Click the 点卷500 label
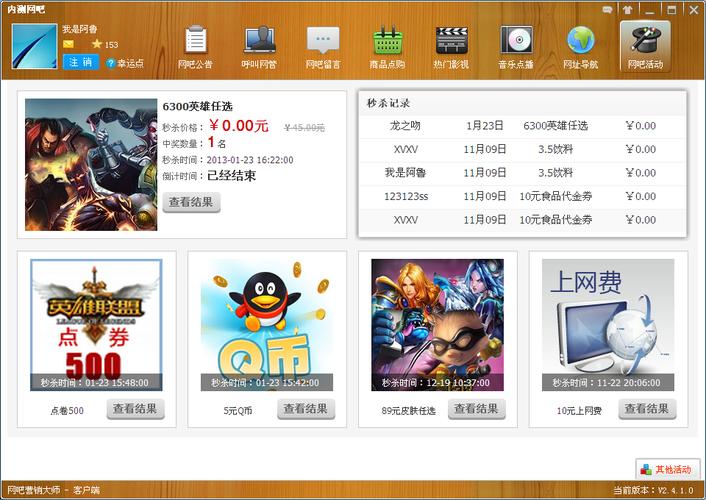The width and height of the screenshot is (706, 500). (67, 411)
